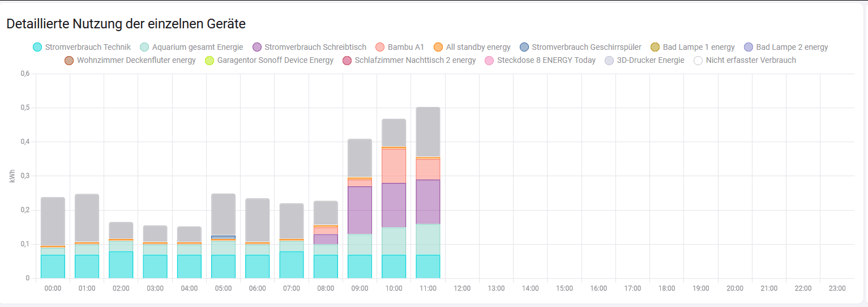Viewport: 868px width, 307px height.
Task: Click the 23:00 x-axis label
Action: click(x=837, y=288)
